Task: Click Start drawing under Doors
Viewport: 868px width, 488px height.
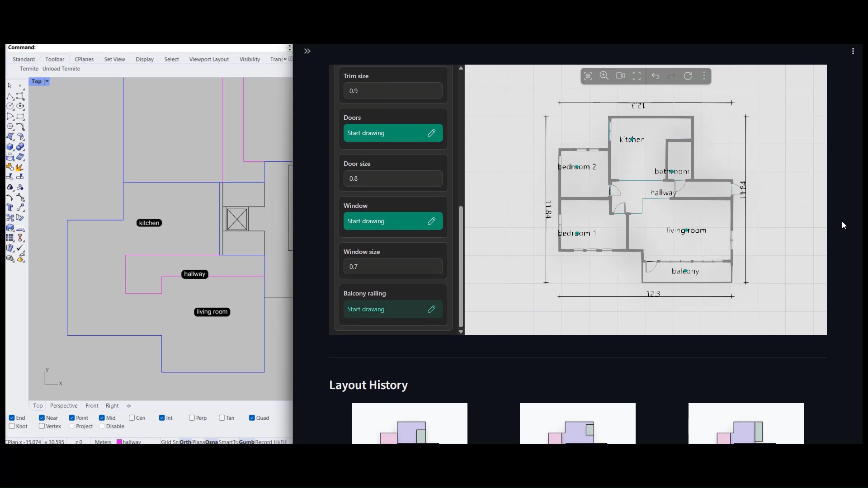Action: pyautogui.click(x=393, y=133)
